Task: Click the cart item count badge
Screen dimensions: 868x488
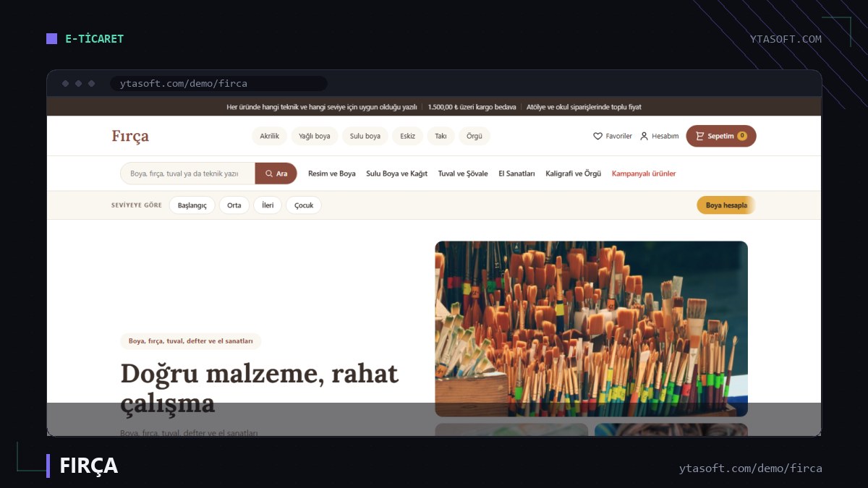Action: tap(742, 136)
